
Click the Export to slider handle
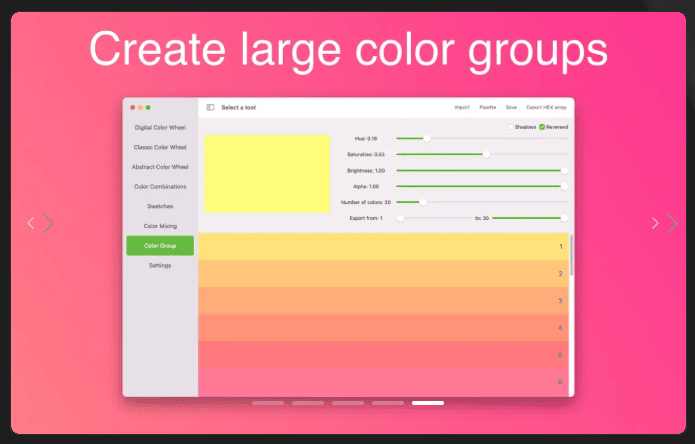564,218
